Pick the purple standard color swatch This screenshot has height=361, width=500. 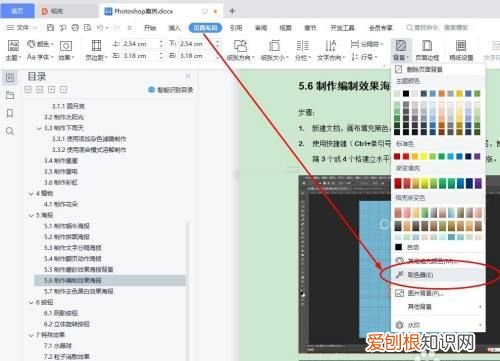point(477,156)
